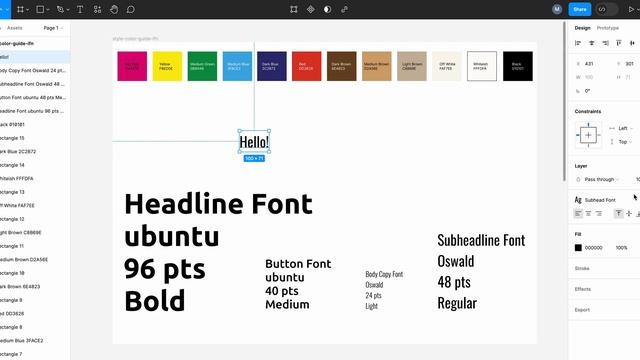
Task: Select the Comment tool
Action: point(131,9)
